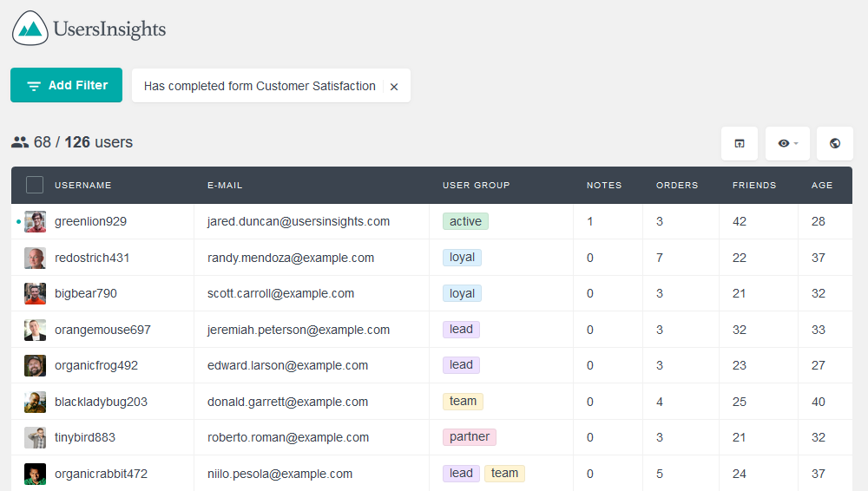Click the yellow team tag on blackladybug203

[463, 402]
